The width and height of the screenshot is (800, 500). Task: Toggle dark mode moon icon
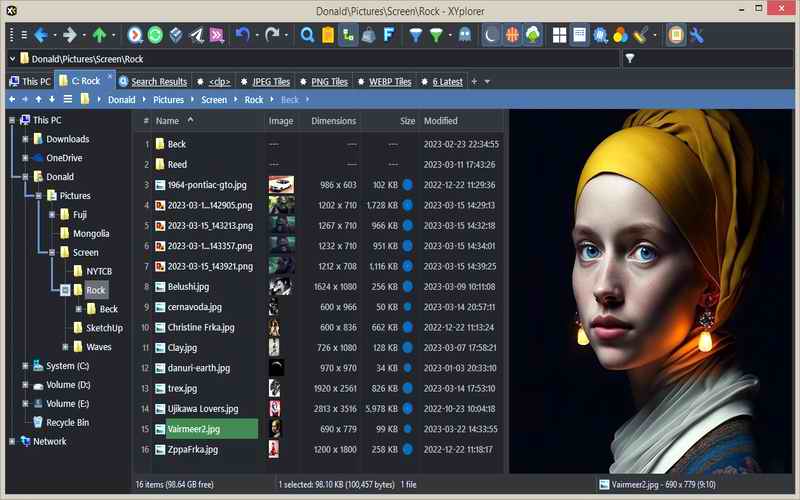coord(491,35)
